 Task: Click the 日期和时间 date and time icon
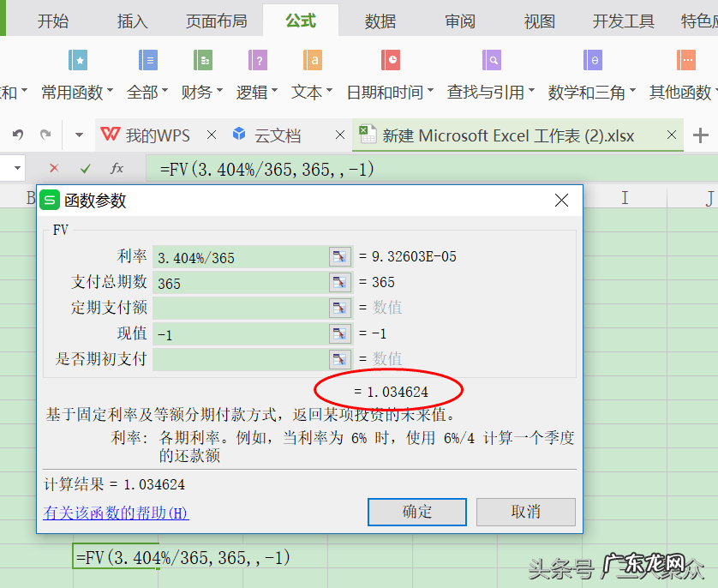[x=391, y=60]
